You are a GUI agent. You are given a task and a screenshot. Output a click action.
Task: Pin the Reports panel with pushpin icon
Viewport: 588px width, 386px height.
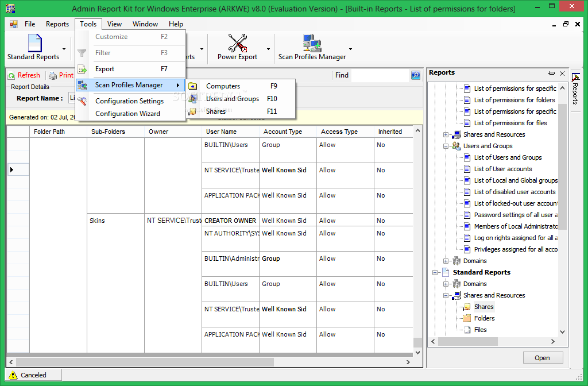tap(551, 73)
